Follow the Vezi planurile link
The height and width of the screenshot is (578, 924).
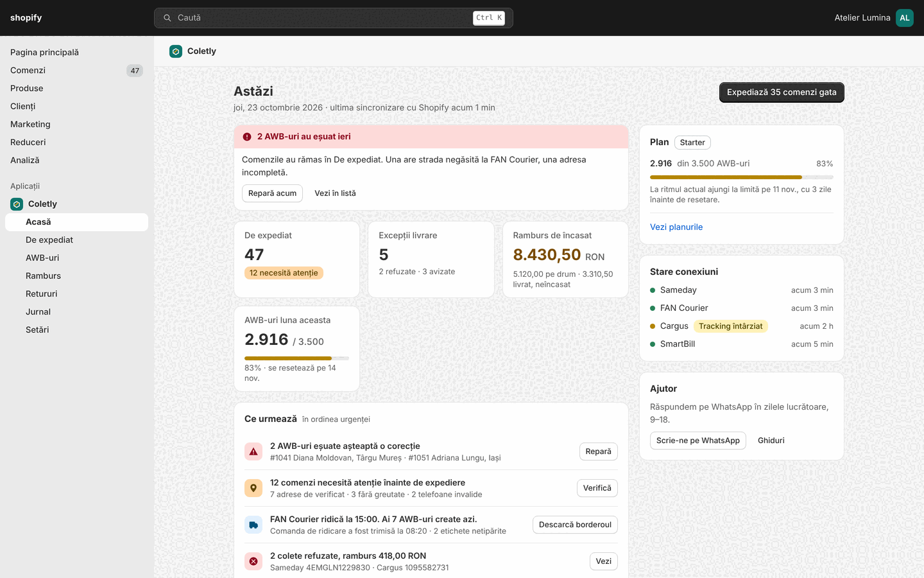[x=676, y=227]
